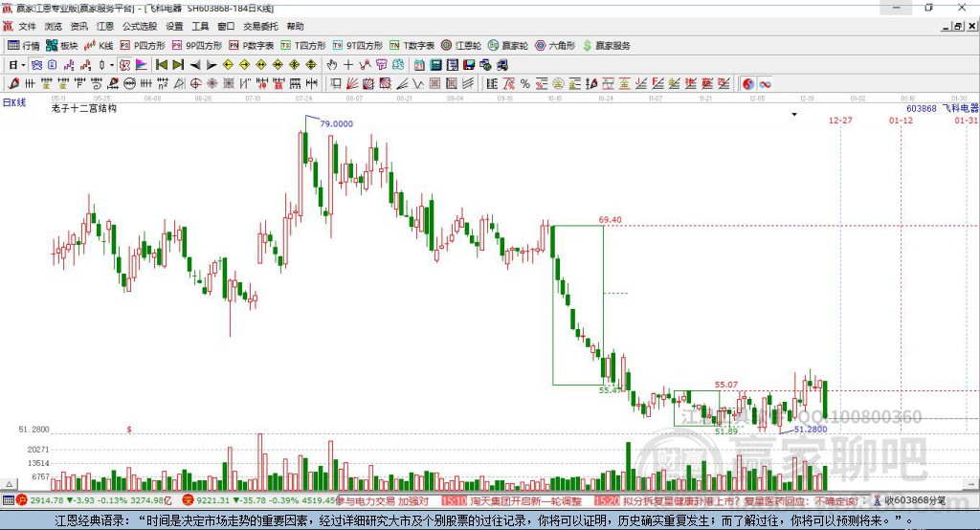Restore the inner chart window
This screenshot has width=980, height=530.
tap(958, 26)
